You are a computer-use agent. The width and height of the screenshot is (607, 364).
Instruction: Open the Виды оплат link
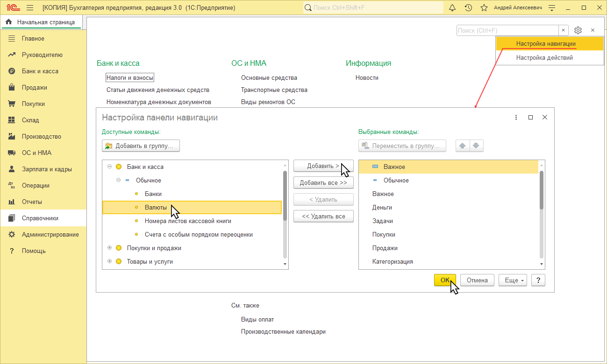pyautogui.click(x=257, y=319)
